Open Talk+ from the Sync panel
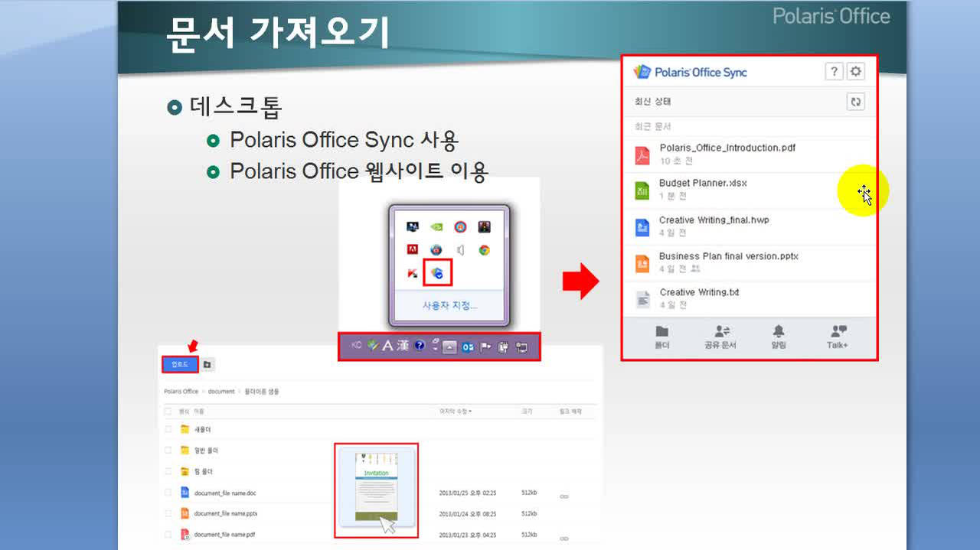The height and width of the screenshot is (550, 980). (x=836, y=337)
